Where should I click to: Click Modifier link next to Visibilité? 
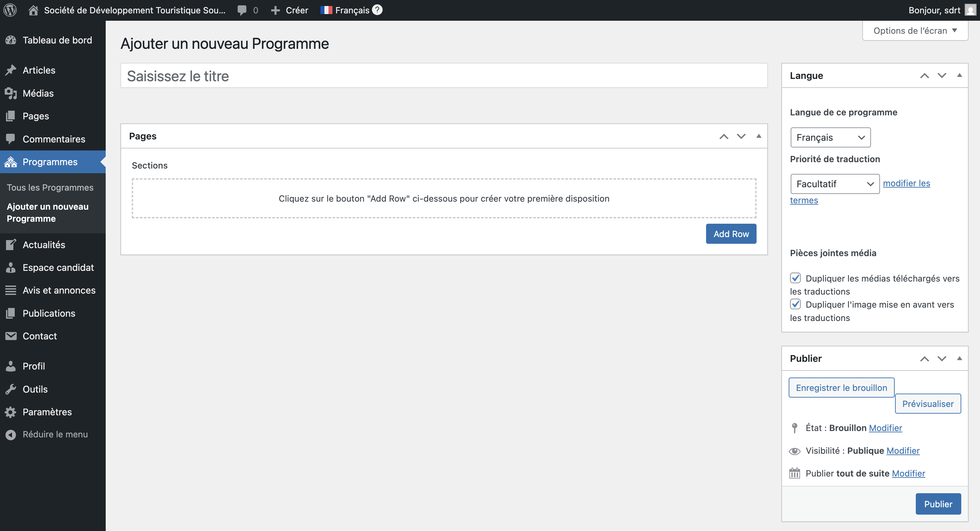903,451
